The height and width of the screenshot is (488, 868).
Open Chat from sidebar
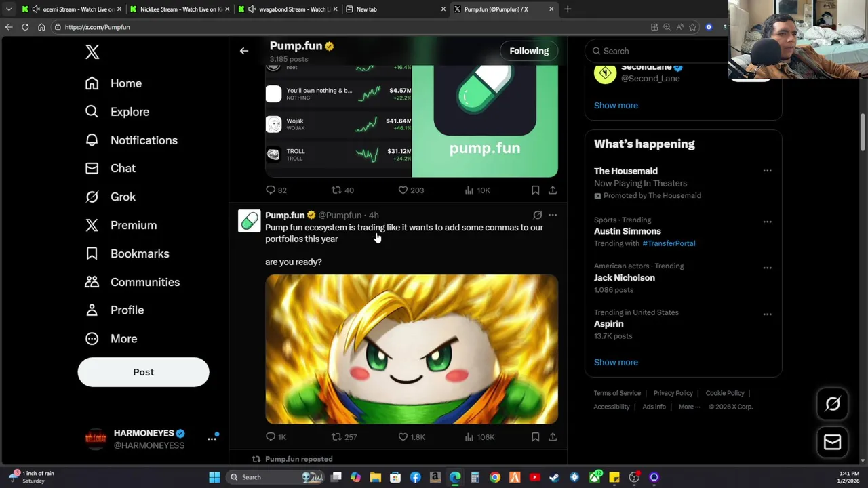pyautogui.click(x=110, y=168)
